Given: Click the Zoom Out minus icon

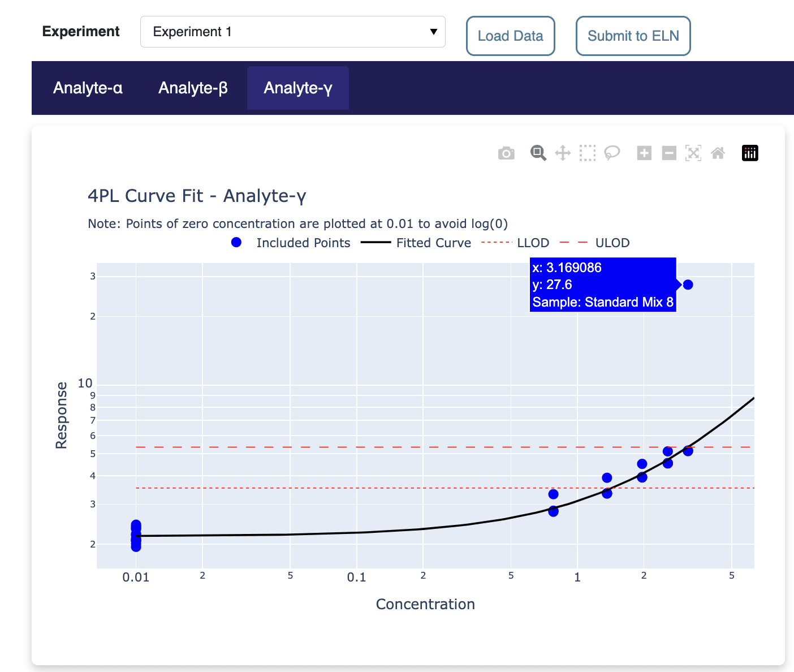Looking at the screenshot, I should click(669, 153).
